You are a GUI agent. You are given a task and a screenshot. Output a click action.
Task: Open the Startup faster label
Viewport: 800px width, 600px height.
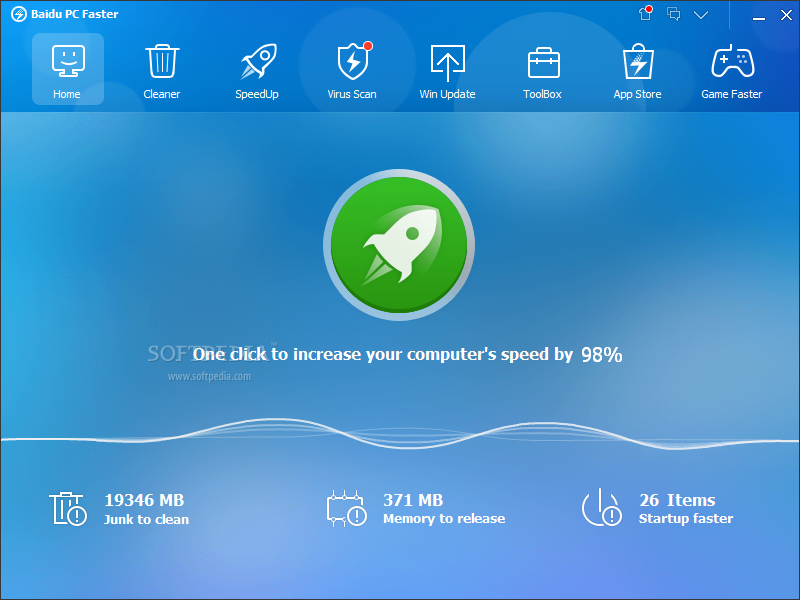tap(686, 518)
